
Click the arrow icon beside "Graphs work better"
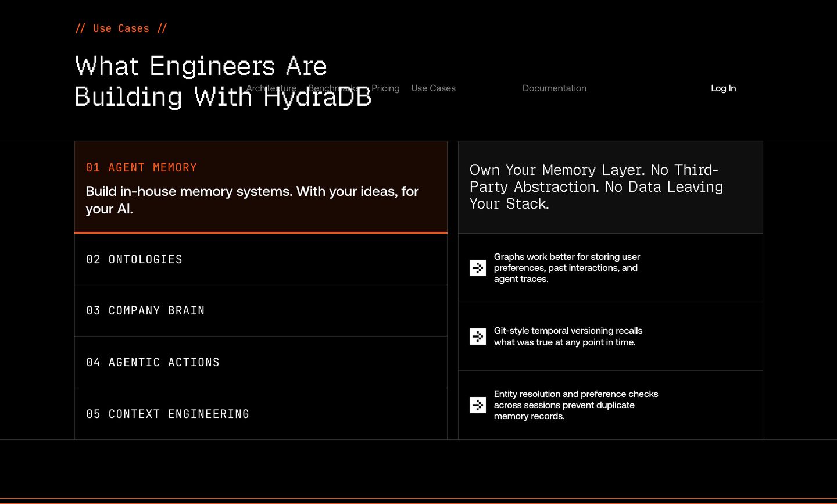[x=478, y=268]
